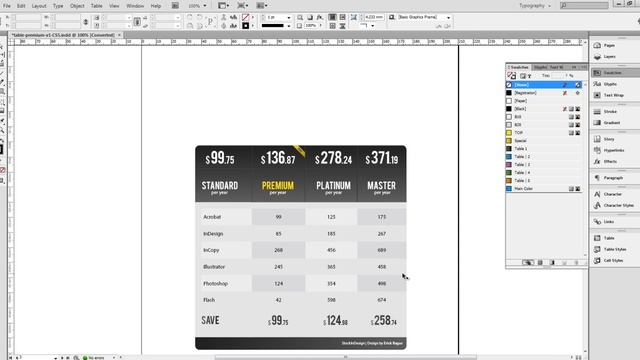Select the [Black] swatch
The height and width of the screenshot is (360, 640).
pos(544,109)
